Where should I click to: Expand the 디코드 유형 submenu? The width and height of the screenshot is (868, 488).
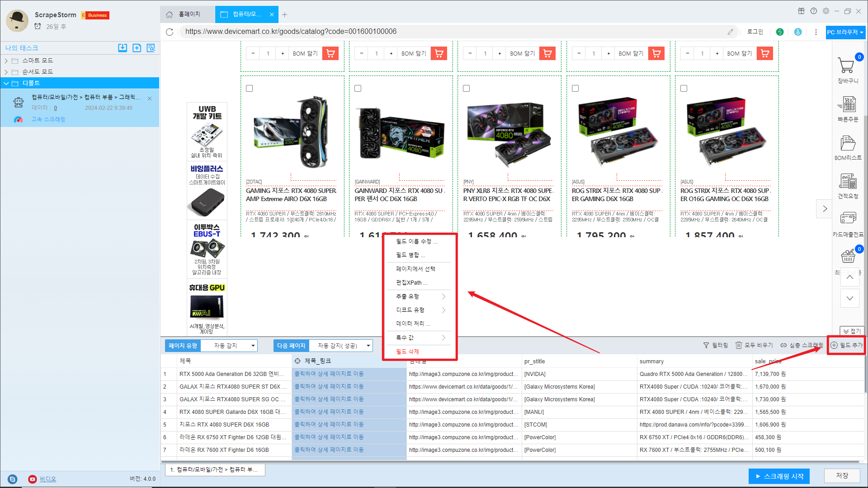[420, 310]
